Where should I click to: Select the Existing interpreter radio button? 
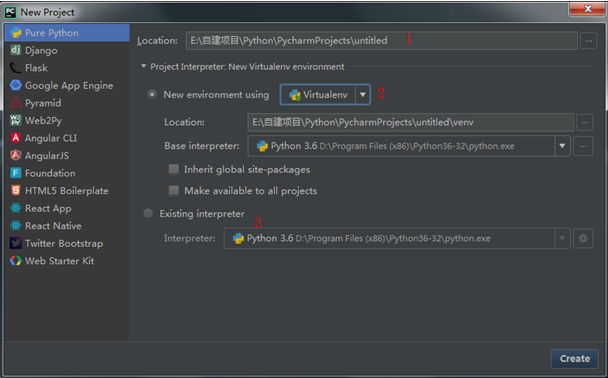148,213
